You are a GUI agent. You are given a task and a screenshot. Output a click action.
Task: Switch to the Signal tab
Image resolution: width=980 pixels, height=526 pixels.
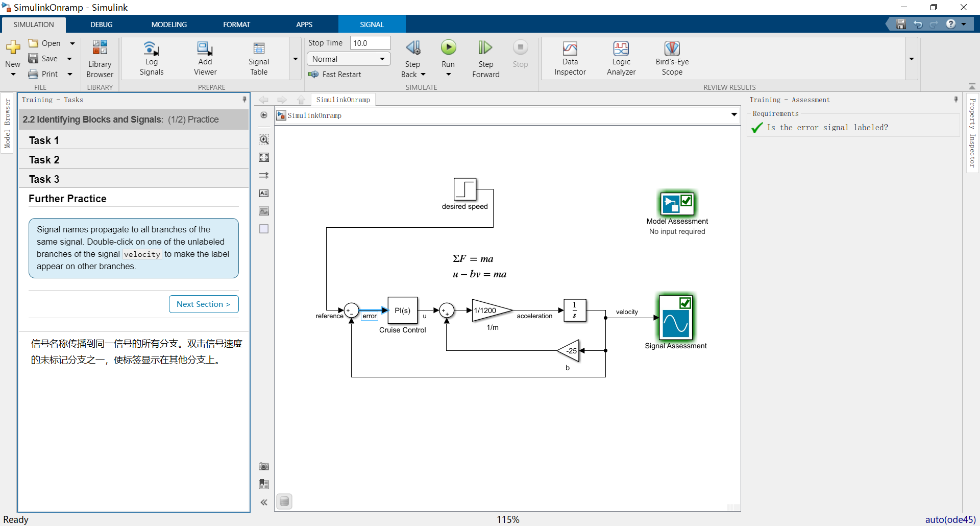(372, 25)
